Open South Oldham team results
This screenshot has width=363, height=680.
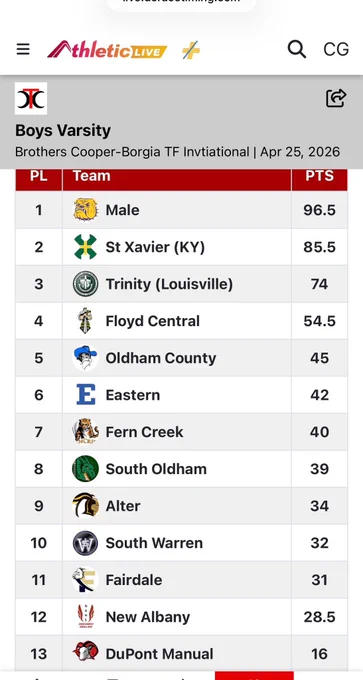156,469
